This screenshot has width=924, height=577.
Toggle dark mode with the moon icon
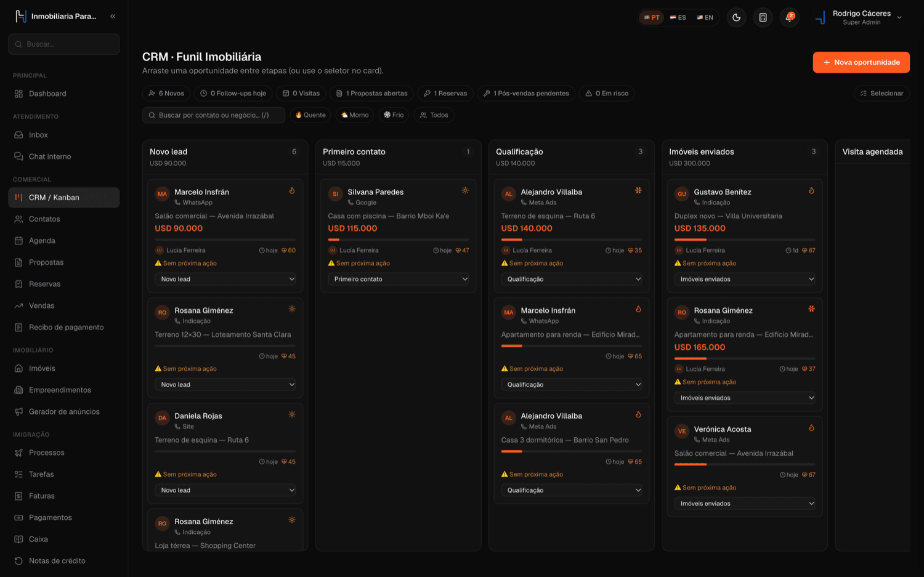[x=737, y=17]
